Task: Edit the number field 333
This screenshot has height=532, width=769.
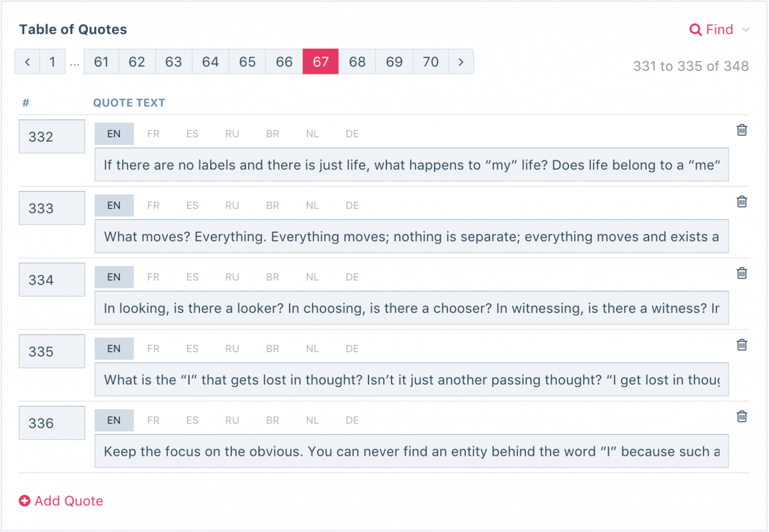Action: (x=52, y=208)
